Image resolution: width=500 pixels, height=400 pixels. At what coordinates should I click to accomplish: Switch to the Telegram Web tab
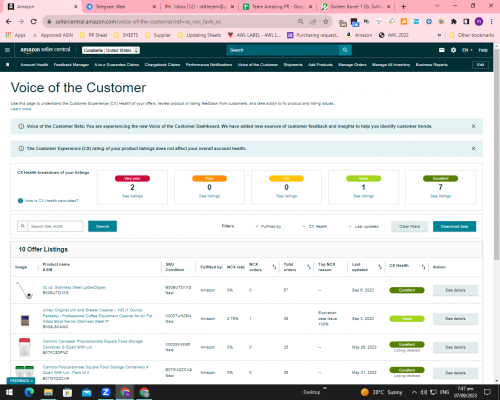(121, 6)
